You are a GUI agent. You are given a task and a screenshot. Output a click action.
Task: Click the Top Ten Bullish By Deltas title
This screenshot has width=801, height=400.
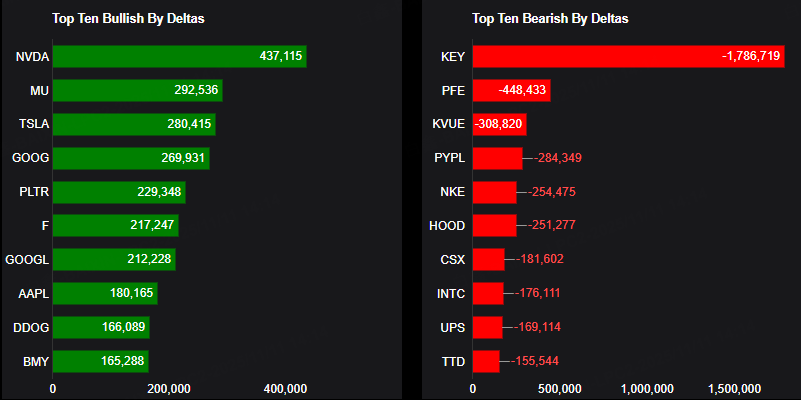[x=128, y=19]
